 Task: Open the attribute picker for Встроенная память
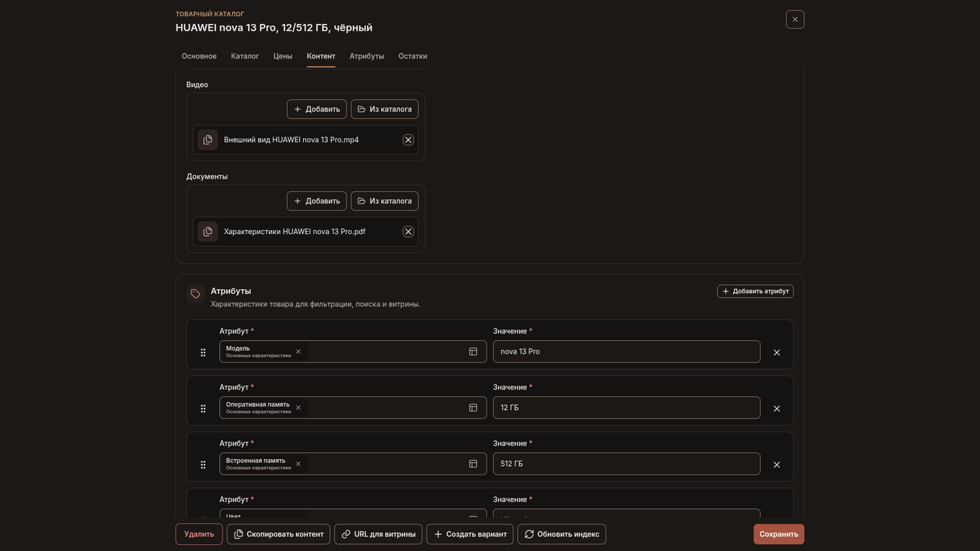point(473,464)
